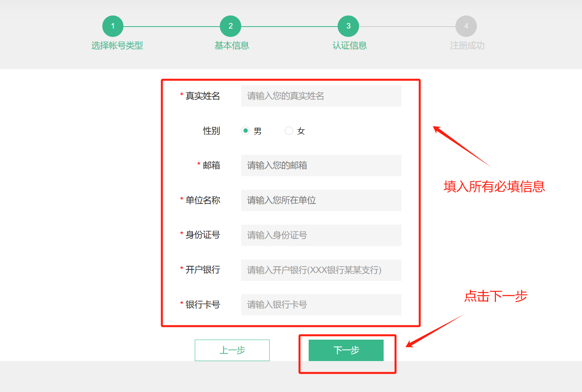Click the 认证信息 step label
582x392 pixels.
click(350, 46)
